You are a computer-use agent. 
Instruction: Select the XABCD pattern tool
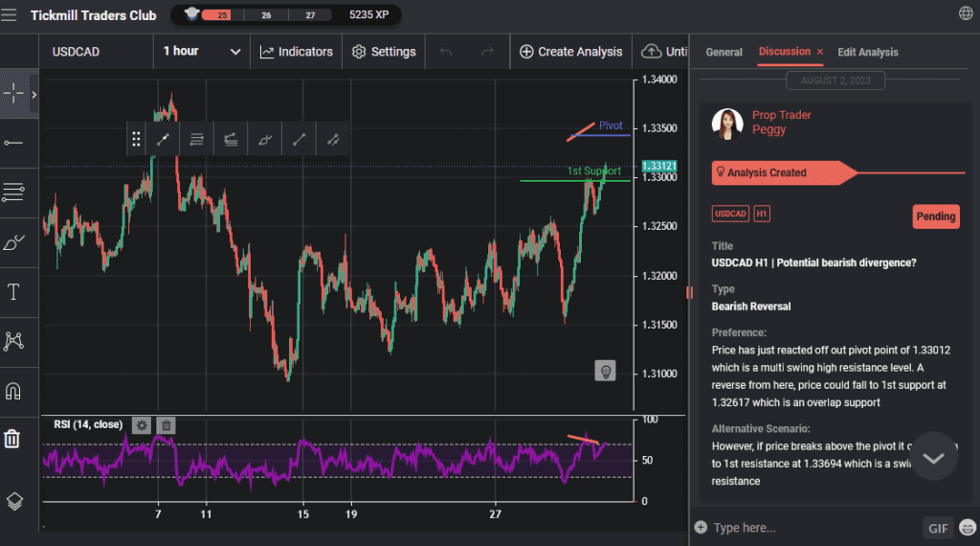13,341
